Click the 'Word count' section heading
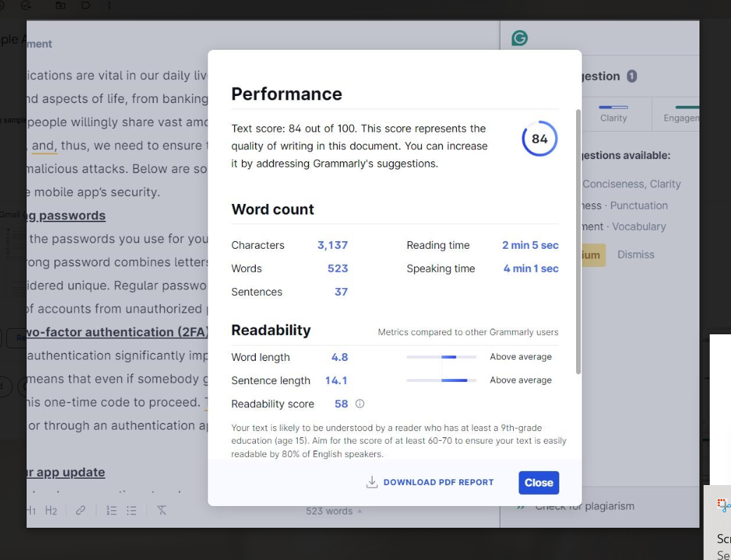The height and width of the screenshot is (560, 731). pos(273,210)
